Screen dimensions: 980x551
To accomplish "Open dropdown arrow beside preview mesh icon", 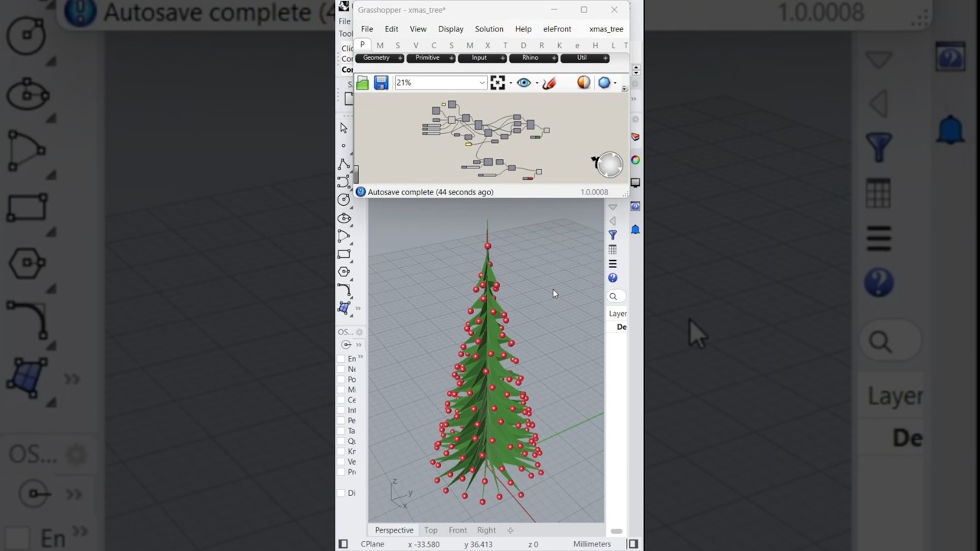I will click(615, 83).
